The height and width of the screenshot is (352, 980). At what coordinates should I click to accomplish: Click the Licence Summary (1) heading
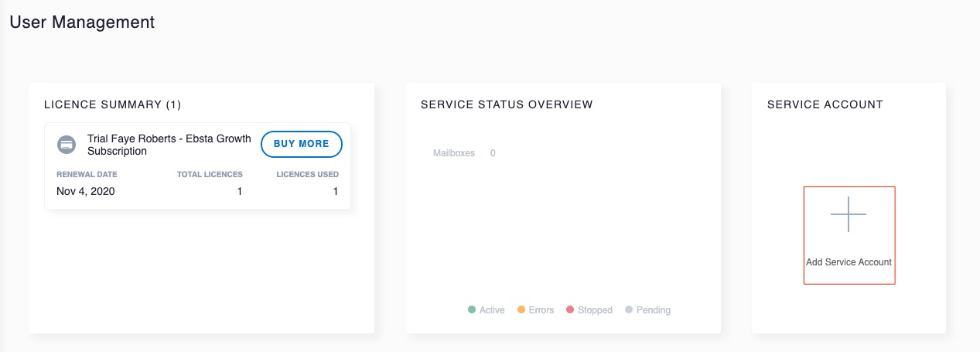click(112, 104)
